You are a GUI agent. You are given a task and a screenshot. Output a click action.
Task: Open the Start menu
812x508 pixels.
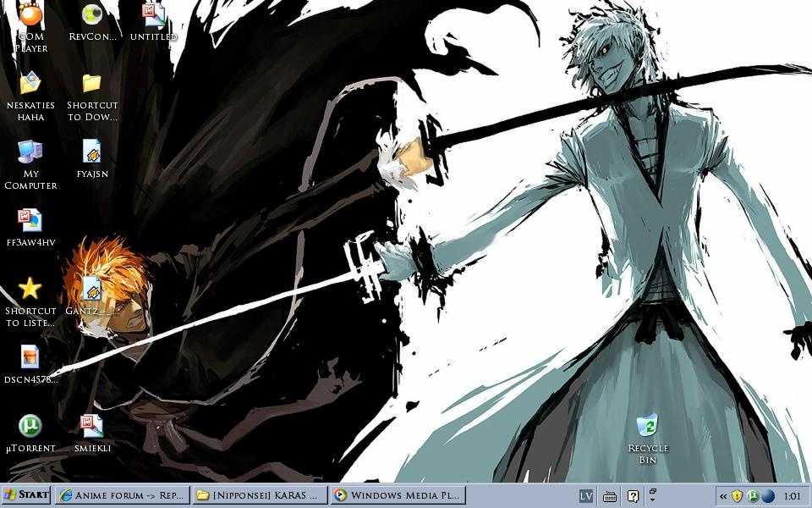(26, 495)
